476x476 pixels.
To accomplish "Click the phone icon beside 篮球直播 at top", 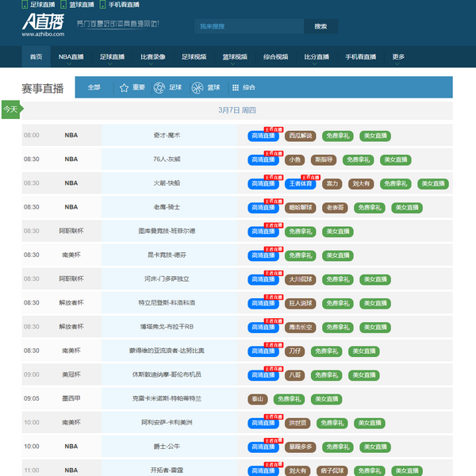I will (x=63, y=5).
